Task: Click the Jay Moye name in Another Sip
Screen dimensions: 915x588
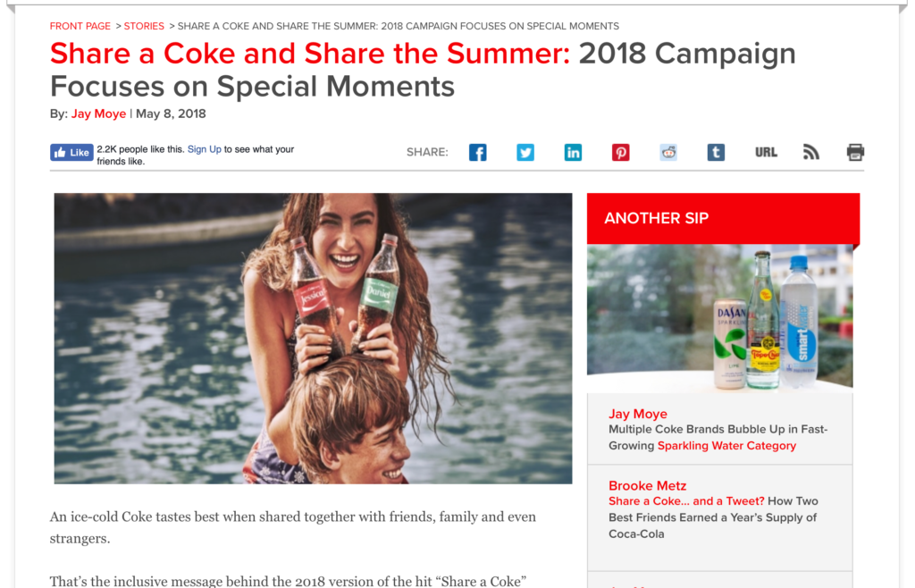Action: (x=638, y=414)
